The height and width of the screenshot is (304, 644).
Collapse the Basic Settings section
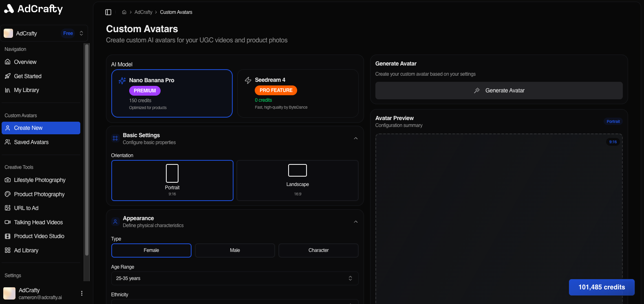click(x=356, y=138)
